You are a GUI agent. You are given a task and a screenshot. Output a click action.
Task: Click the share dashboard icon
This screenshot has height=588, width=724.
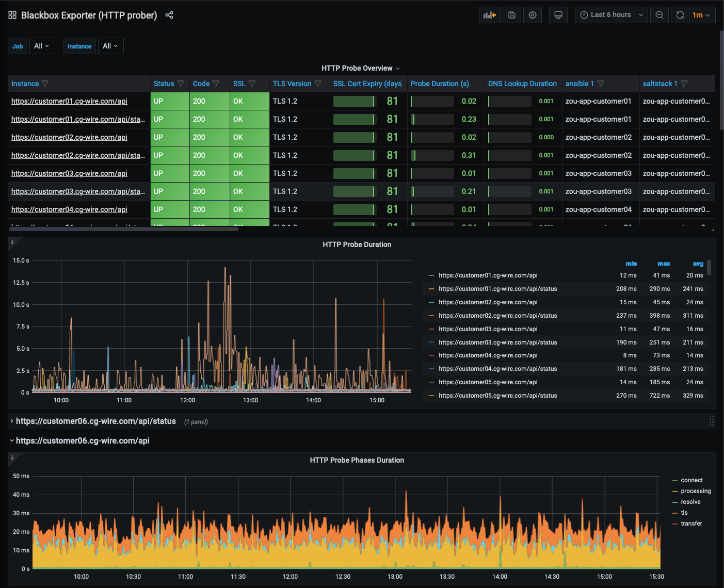pyautogui.click(x=169, y=15)
